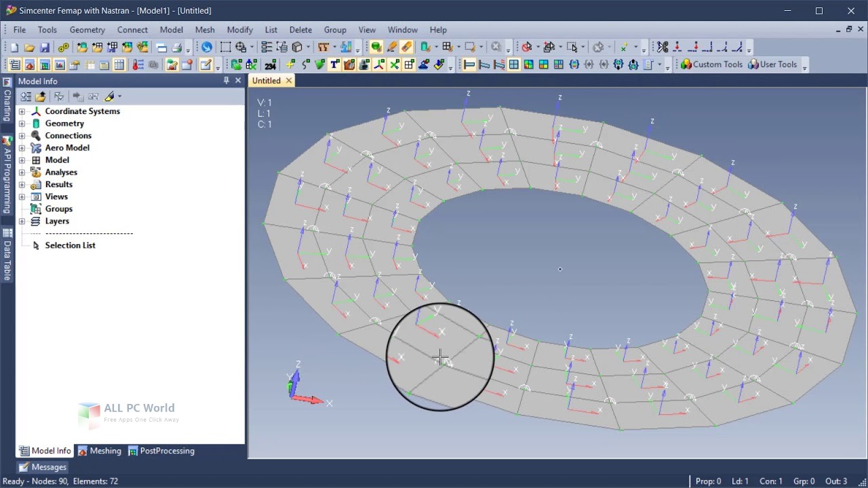
Task: Open the Mesh menu
Action: tap(205, 30)
